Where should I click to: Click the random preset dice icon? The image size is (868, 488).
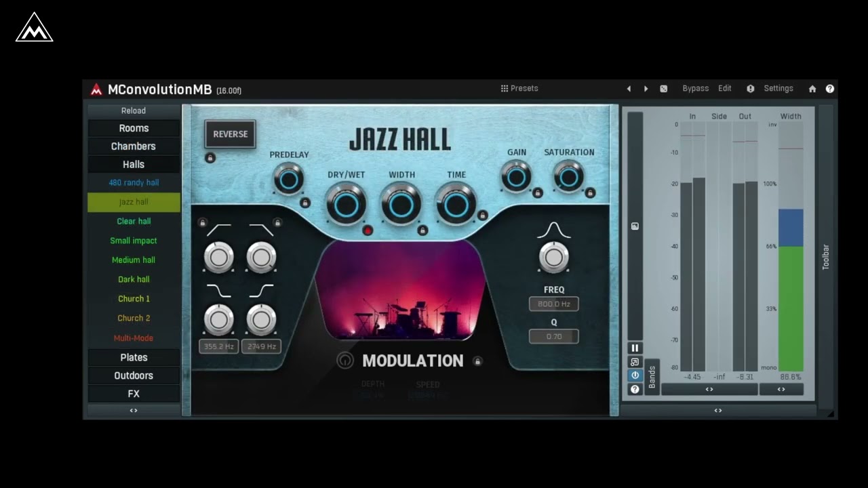click(x=664, y=89)
